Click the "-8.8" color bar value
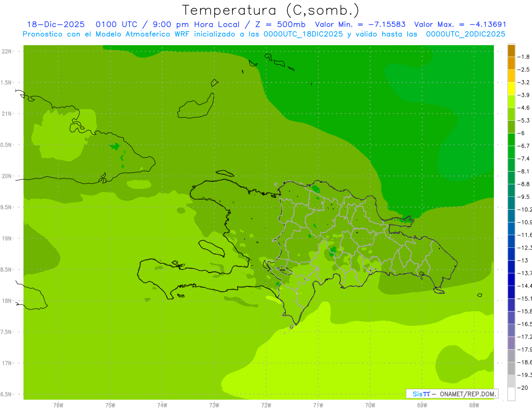532x411 pixels. [x=524, y=184]
